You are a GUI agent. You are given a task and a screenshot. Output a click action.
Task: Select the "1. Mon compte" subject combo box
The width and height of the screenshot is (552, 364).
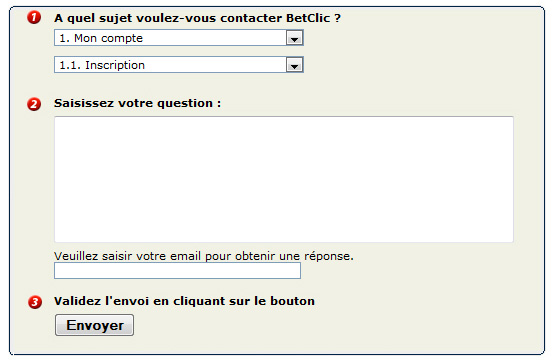pos(179,38)
